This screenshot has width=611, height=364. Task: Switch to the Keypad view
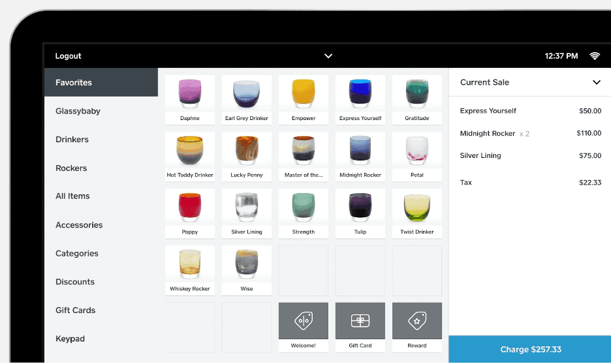(101, 339)
